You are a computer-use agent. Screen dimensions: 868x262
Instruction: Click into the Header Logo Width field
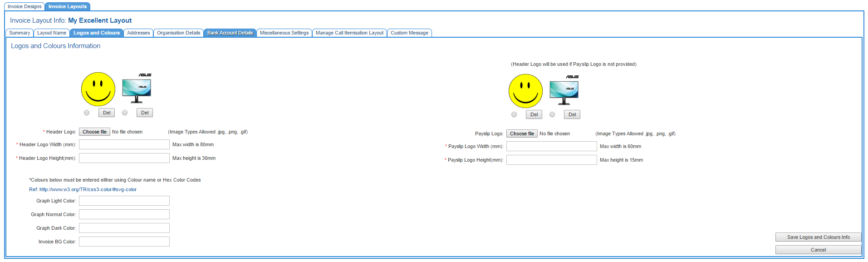pos(124,144)
